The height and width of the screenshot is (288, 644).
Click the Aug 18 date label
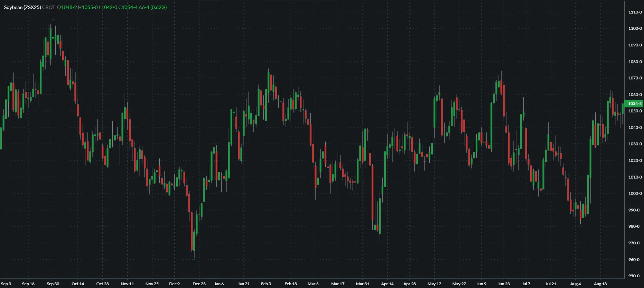600,284
